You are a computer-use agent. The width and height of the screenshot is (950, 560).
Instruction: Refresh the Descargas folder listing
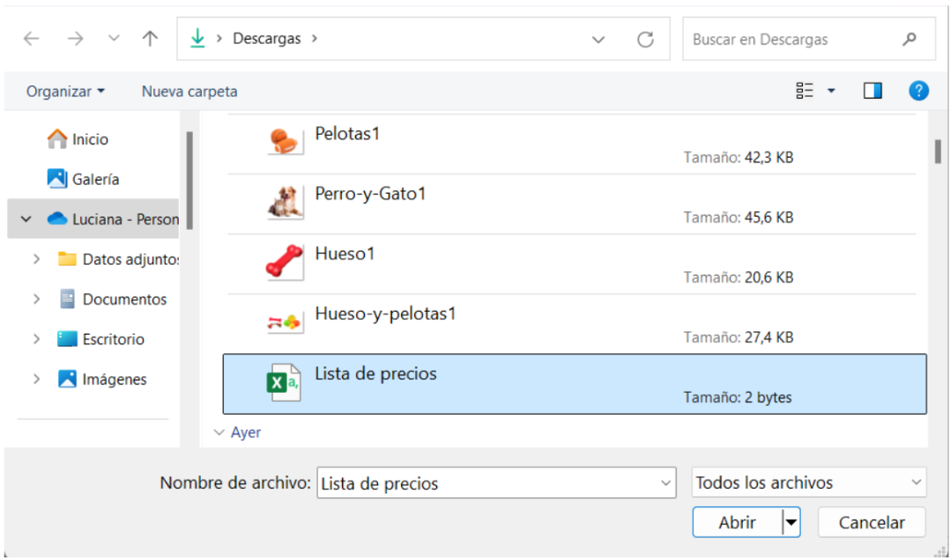645,40
